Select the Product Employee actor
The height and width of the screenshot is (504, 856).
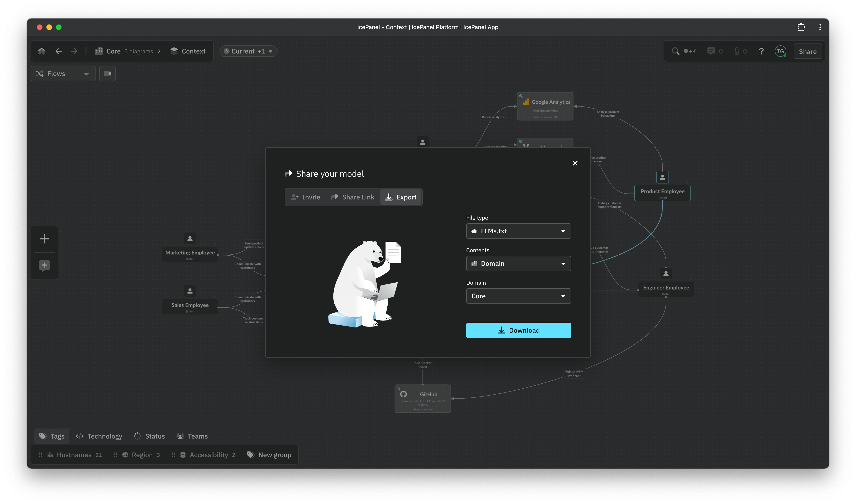(x=662, y=193)
